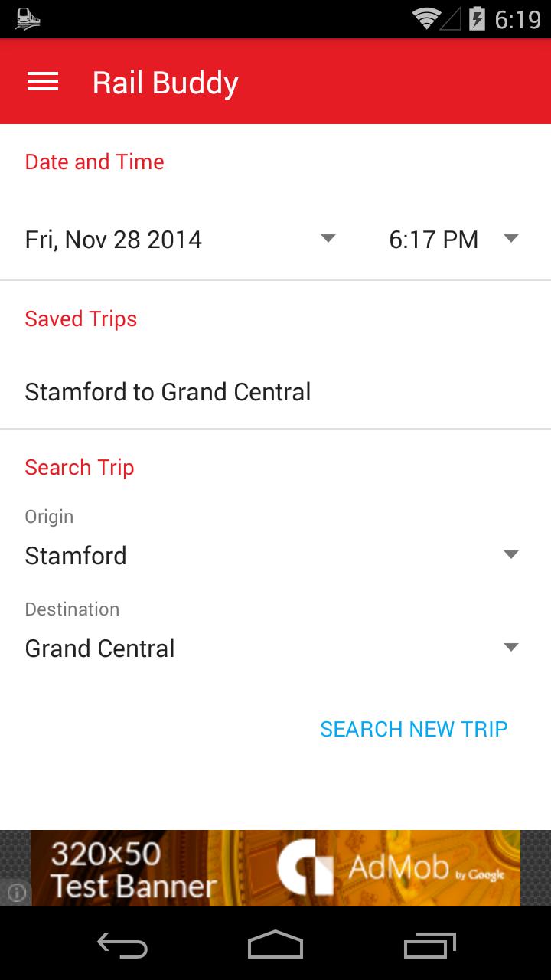Viewport: 551px width, 980px height.
Task: Open the time dropdown showing 6:17 PM
Action: pos(453,240)
